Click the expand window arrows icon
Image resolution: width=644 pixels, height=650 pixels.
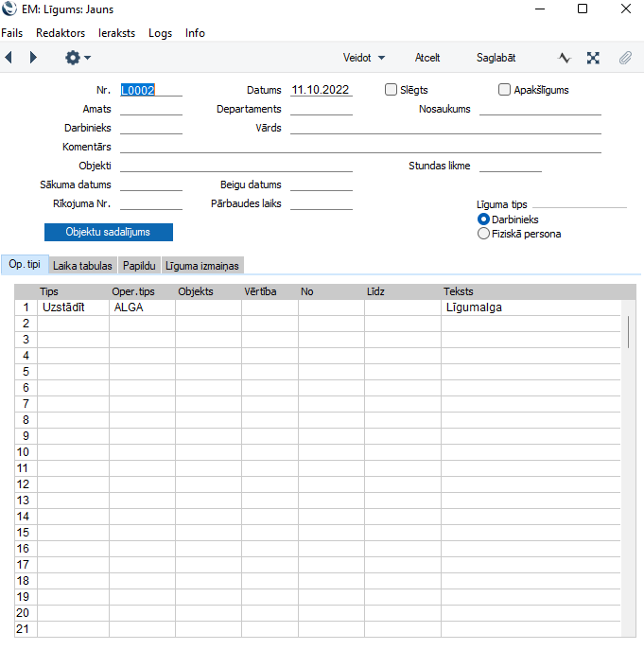(593, 58)
